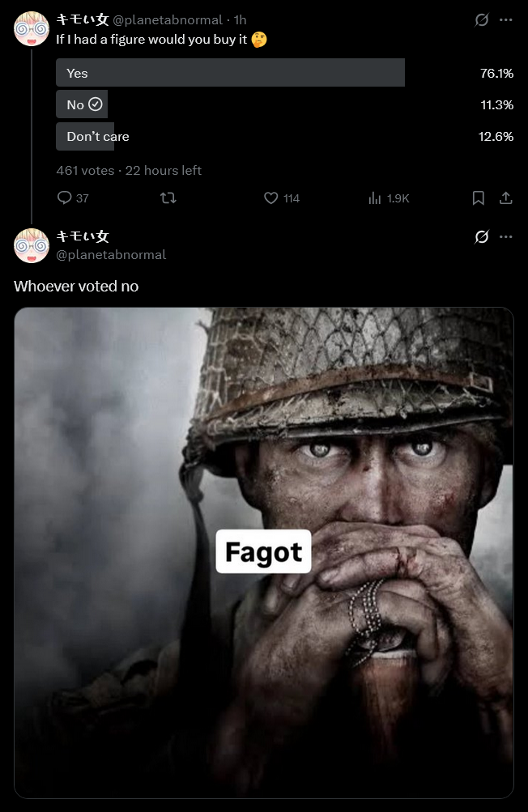
Task: Open replies via the comment icon
Action: (x=64, y=198)
